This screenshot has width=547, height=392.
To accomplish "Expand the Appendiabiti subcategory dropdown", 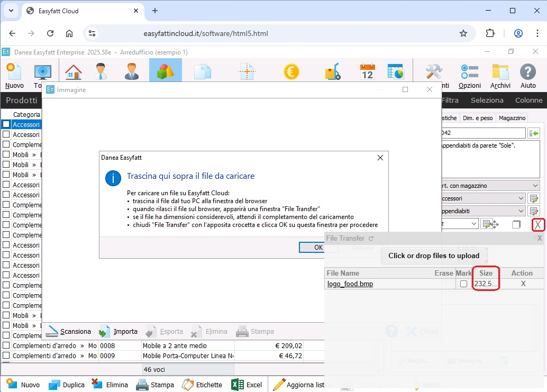I will [521, 211].
